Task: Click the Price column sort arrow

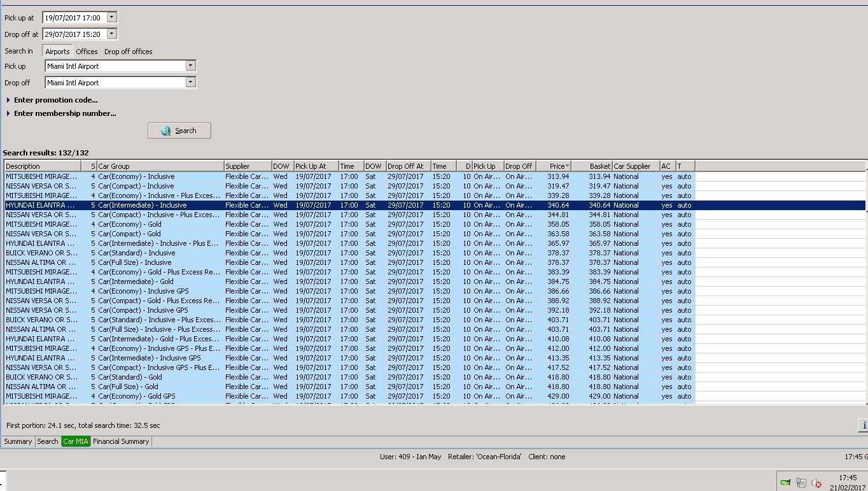Action: coord(567,166)
